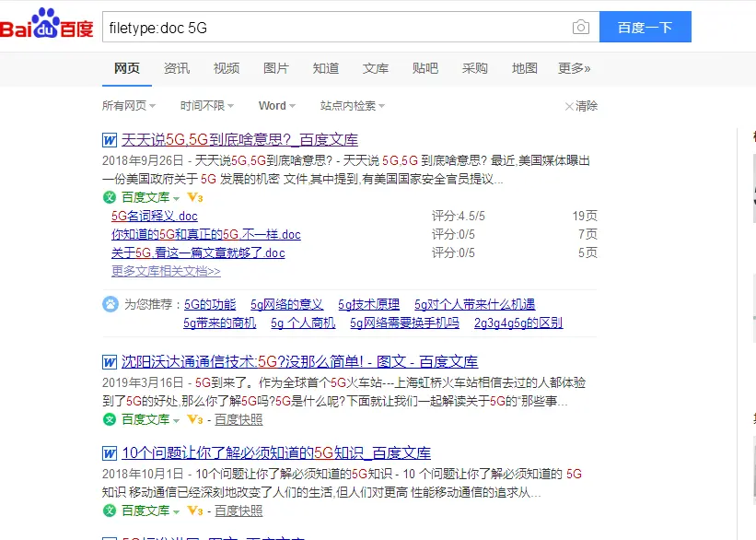Click 更多文库相关文档>> link
756x540 pixels.
click(166, 271)
